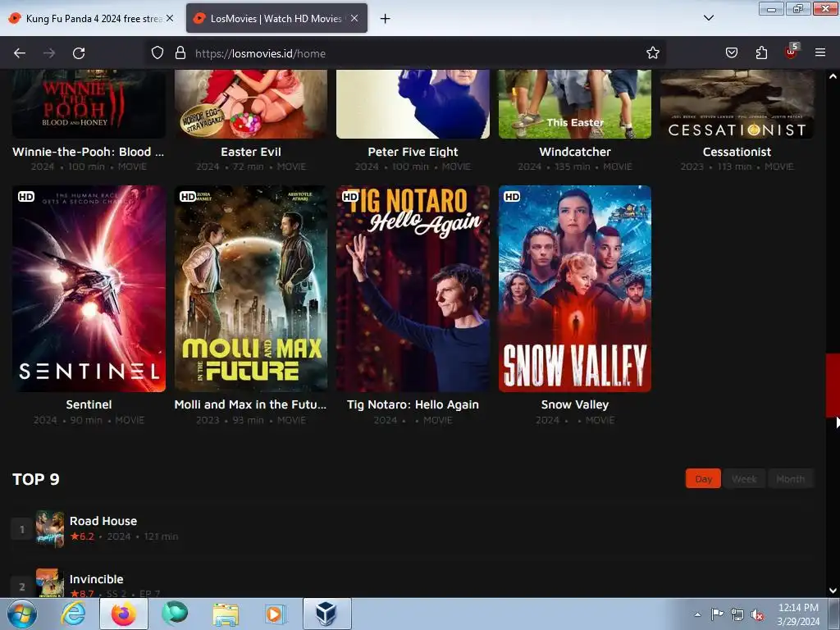The height and width of the screenshot is (630, 840).
Task: Click the muted volume tray icon
Action: 757,614
